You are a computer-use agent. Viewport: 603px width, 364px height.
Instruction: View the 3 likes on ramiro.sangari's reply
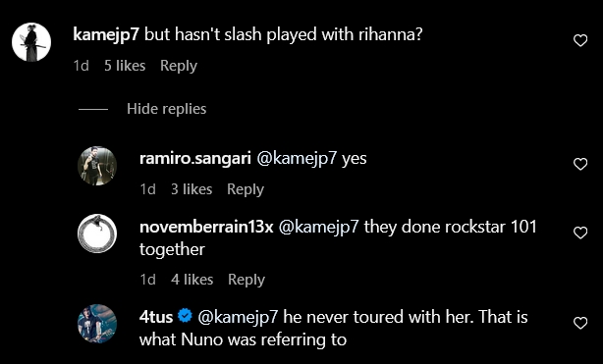(x=192, y=189)
